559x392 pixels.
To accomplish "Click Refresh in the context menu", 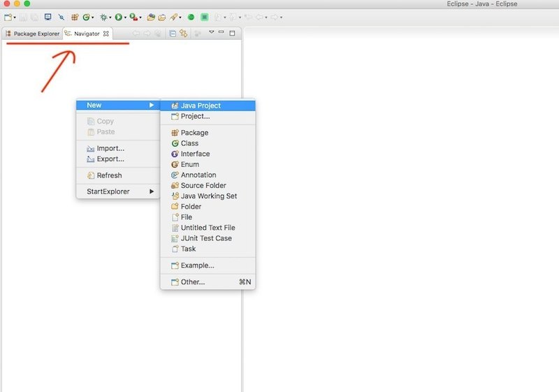I will pyautogui.click(x=118, y=175).
